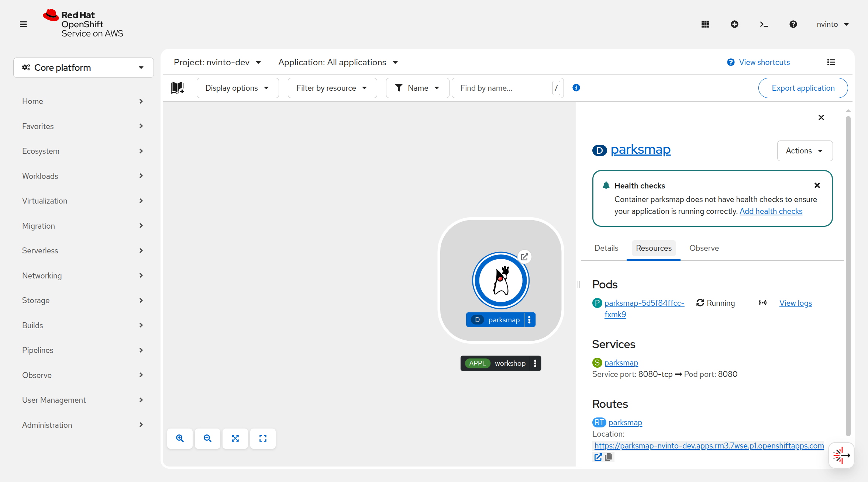Expand the Home navigation section
This screenshot has height=482, width=868.
click(x=83, y=101)
